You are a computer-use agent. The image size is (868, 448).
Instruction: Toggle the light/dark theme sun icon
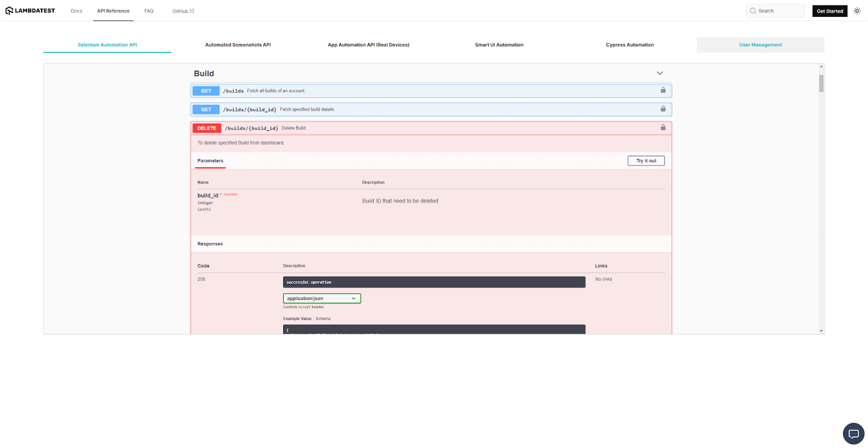pyautogui.click(x=857, y=11)
